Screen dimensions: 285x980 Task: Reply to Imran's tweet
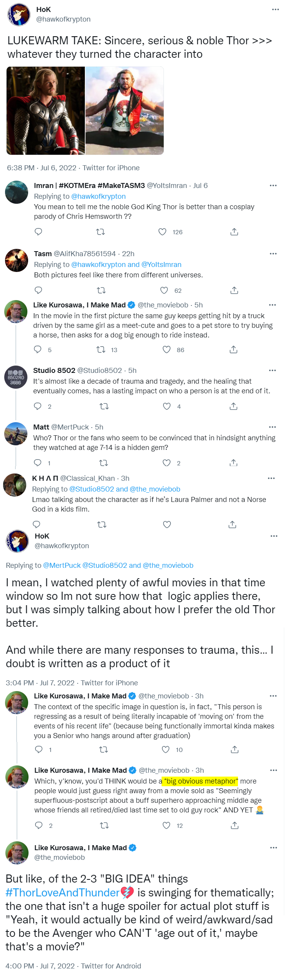pyautogui.click(x=38, y=232)
